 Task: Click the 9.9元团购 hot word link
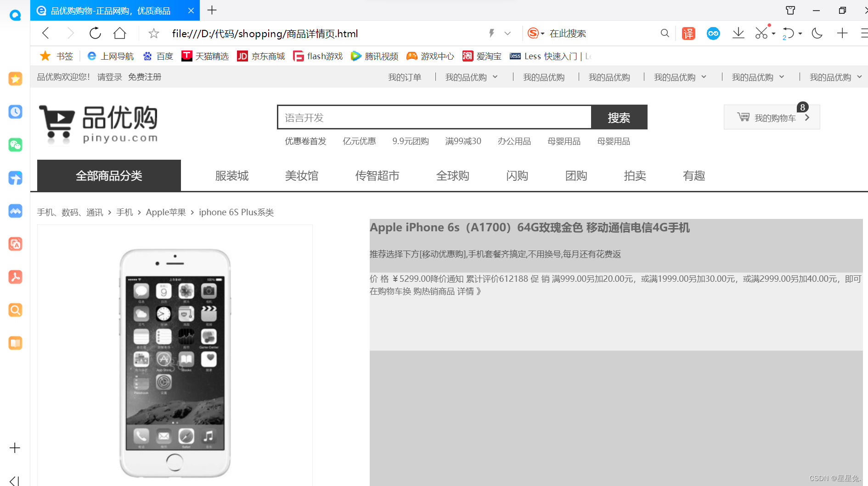pyautogui.click(x=411, y=141)
